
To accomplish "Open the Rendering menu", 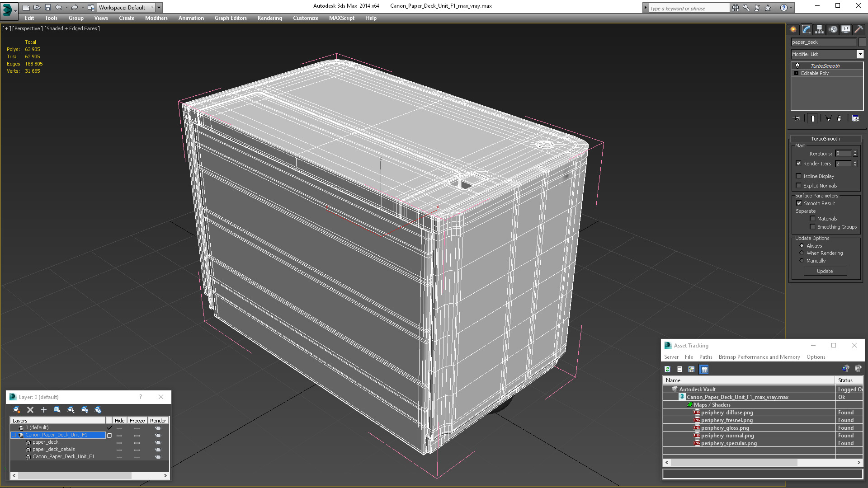I will (269, 18).
